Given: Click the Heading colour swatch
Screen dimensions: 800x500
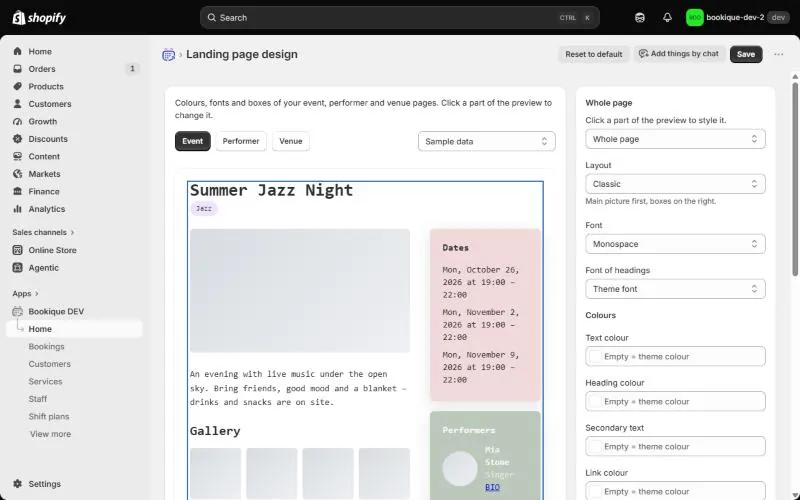Looking at the screenshot, I should [595, 402].
